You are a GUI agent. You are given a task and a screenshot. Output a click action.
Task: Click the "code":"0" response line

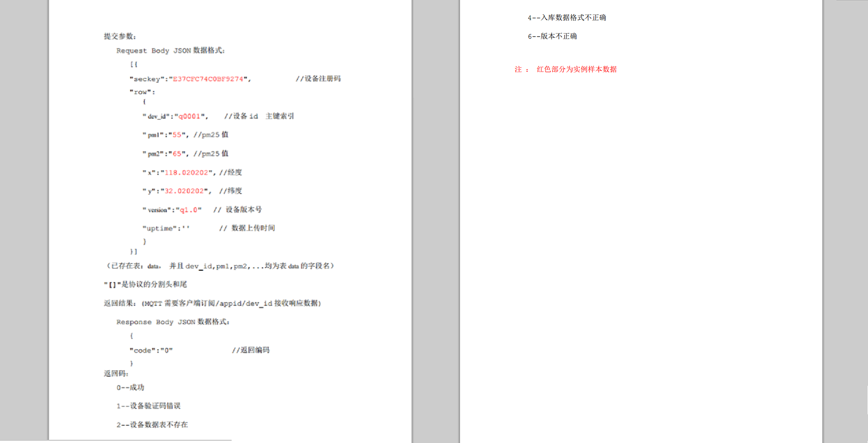151,350
